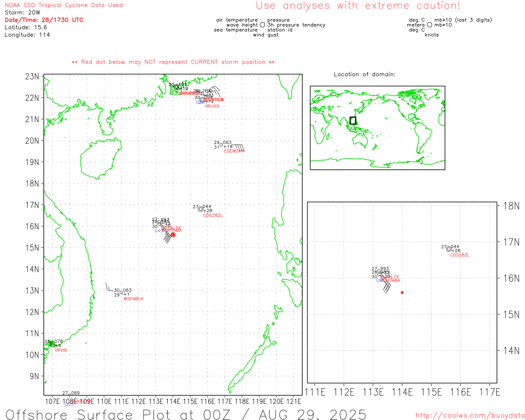The height and width of the screenshot is (420, 525).
Task: Click CDSZ8ZL station circle in the inset map
Action: point(449,249)
